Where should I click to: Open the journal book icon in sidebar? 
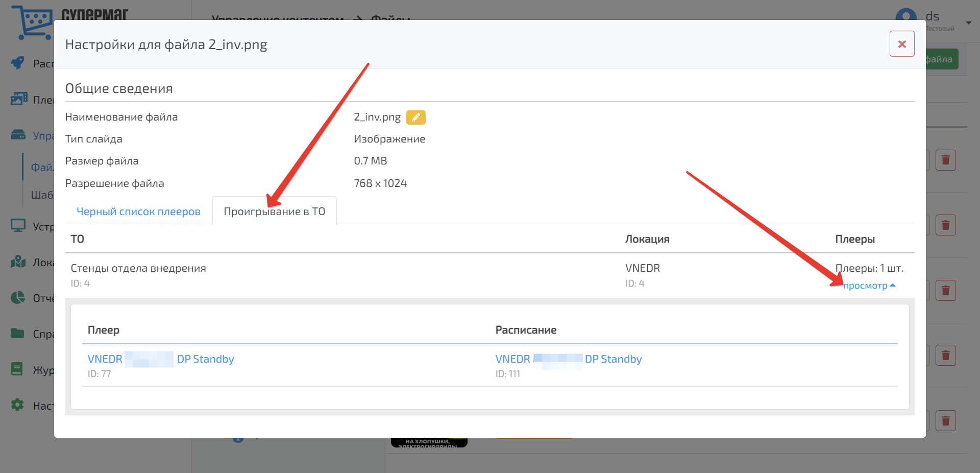tap(17, 369)
